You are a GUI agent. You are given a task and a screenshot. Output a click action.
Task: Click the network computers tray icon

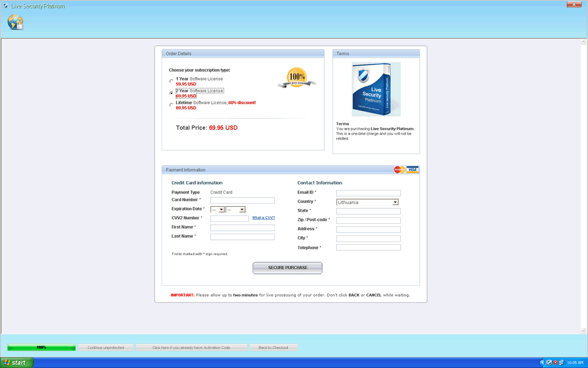(561, 363)
